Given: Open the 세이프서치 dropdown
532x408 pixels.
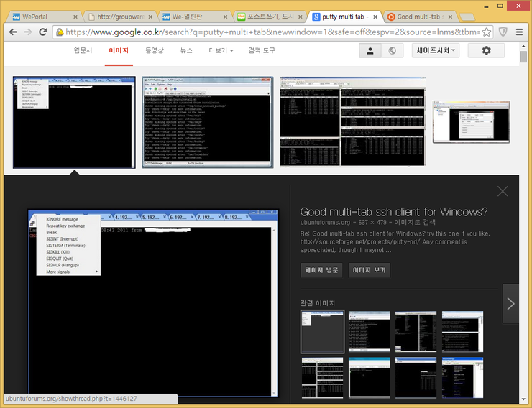Looking at the screenshot, I should pos(436,50).
